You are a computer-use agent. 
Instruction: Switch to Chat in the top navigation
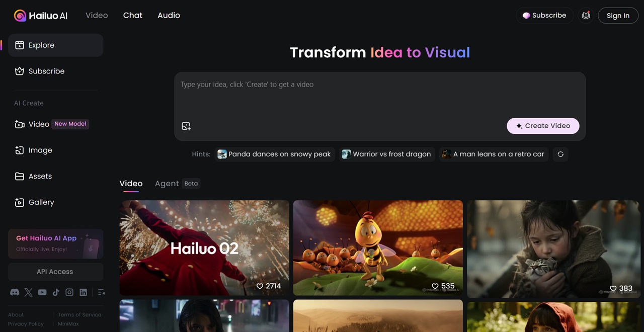click(133, 16)
